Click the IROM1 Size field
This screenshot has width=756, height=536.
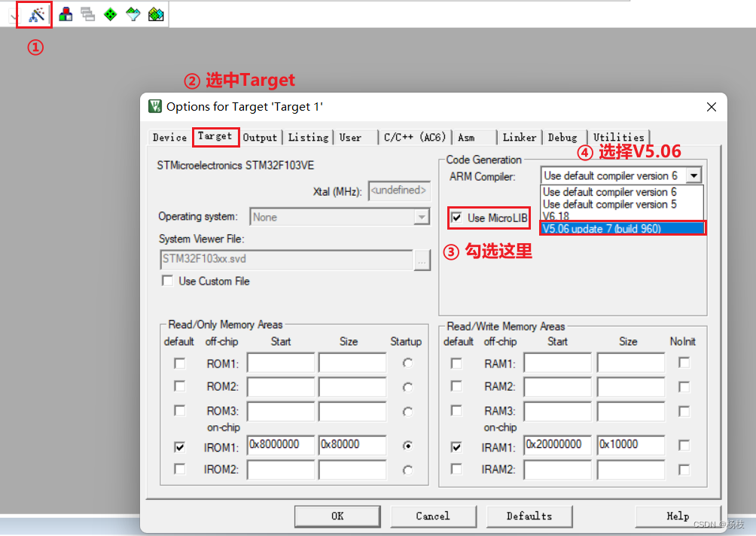click(x=352, y=445)
